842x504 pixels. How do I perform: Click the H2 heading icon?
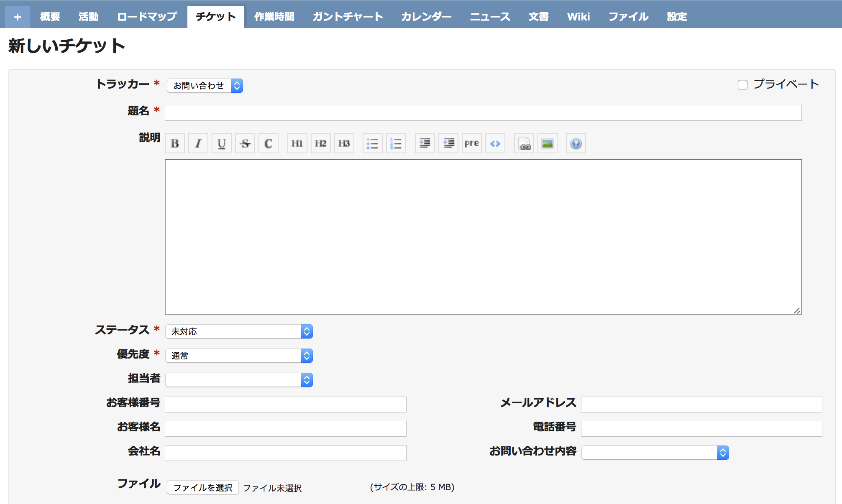point(320,143)
